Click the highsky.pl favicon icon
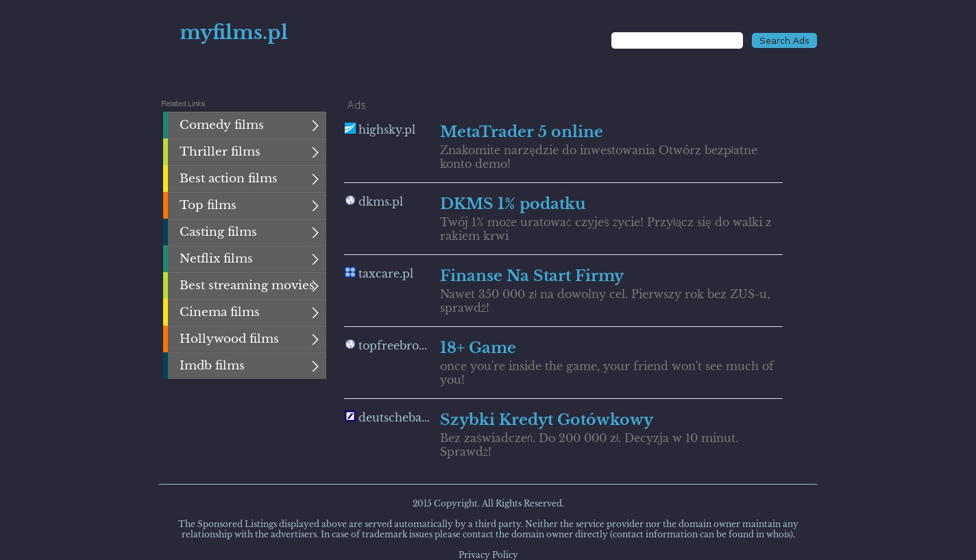Image resolution: width=976 pixels, height=560 pixels. click(350, 129)
